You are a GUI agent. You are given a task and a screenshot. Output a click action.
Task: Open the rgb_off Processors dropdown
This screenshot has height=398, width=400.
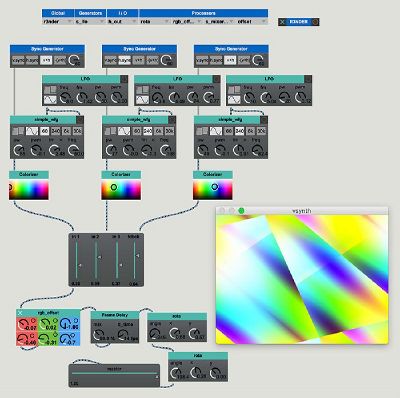(187, 21)
